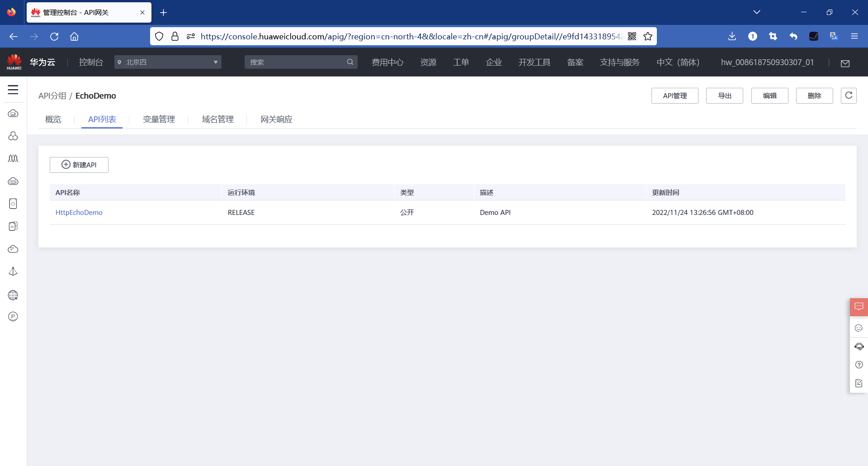Open the Firefox downloads panel

tap(732, 36)
